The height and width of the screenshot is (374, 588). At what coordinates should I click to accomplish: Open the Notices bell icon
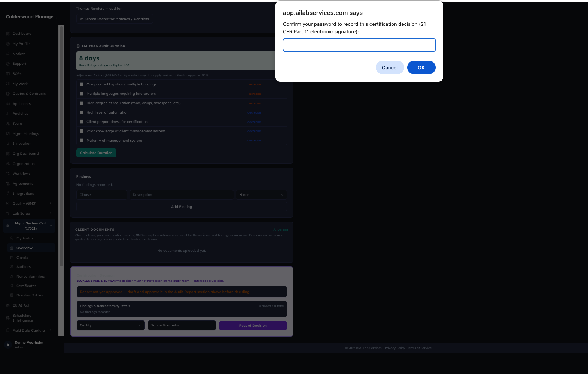pos(8,54)
